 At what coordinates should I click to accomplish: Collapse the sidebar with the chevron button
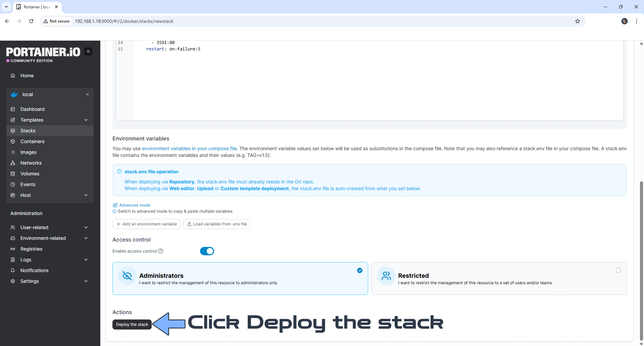[88, 51]
